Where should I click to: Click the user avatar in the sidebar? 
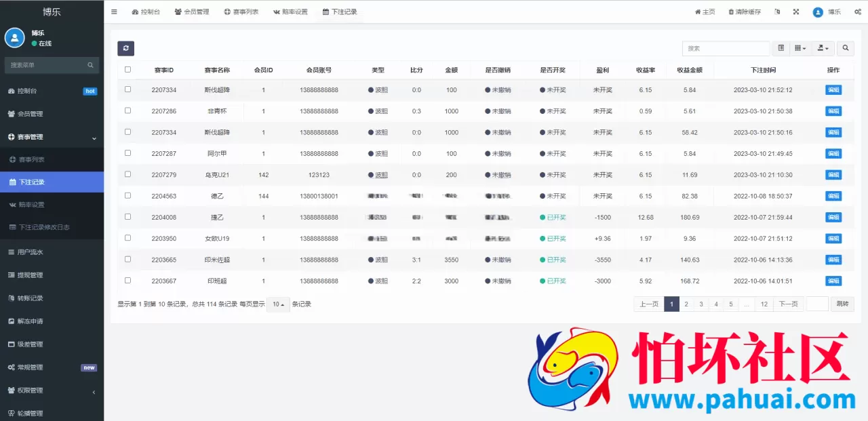click(15, 38)
